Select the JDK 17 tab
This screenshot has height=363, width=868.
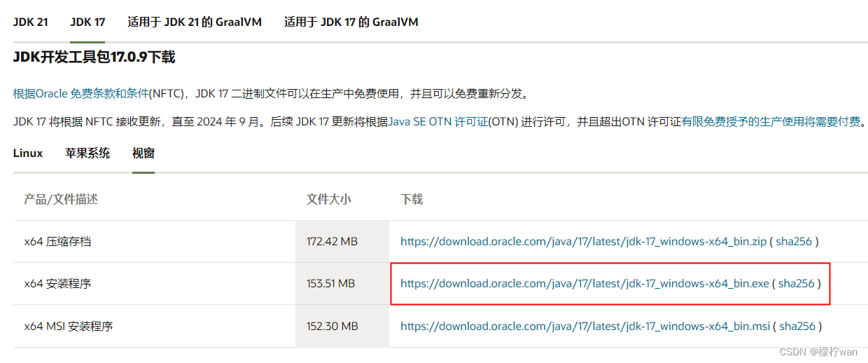point(87,22)
